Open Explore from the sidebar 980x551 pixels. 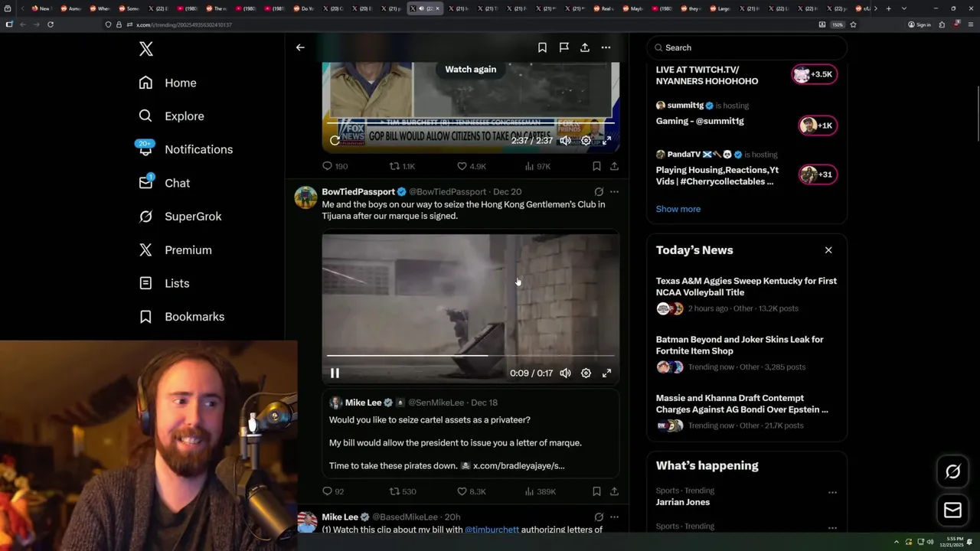click(171, 116)
